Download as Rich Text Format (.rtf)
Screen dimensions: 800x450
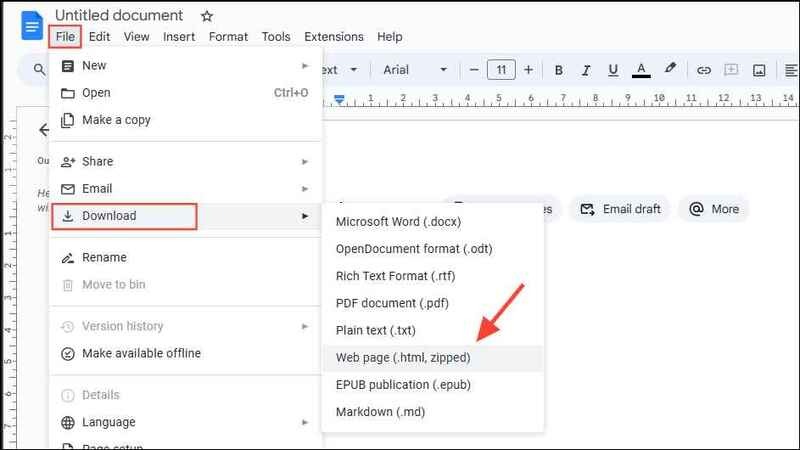point(433,276)
